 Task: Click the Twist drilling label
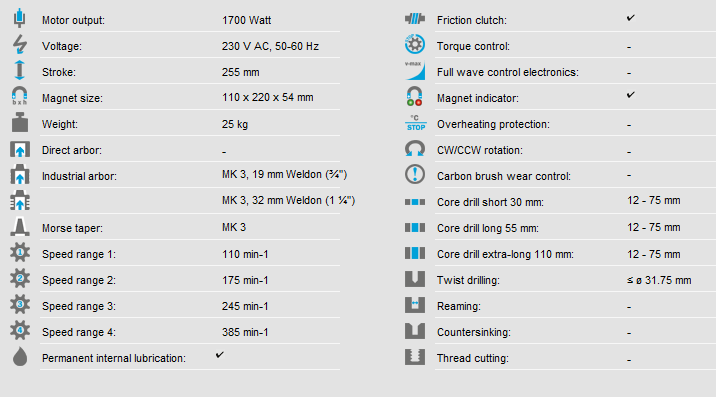point(468,281)
